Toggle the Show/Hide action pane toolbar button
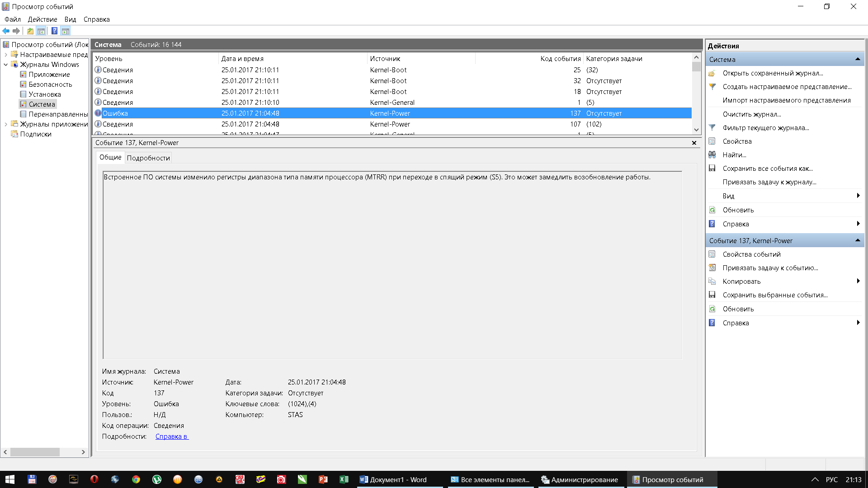Screen dimensions: 868x488 point(66,31)
